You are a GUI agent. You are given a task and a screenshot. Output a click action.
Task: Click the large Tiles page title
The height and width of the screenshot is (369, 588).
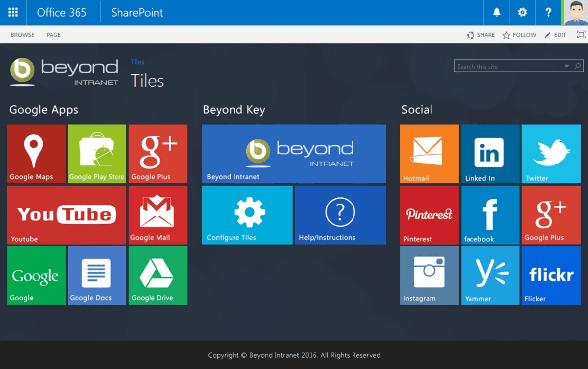coord(148,81)
